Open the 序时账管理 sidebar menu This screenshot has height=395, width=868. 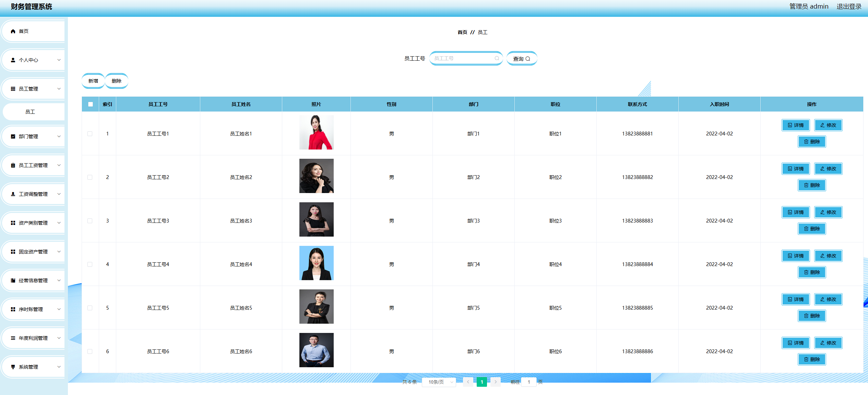[x=31, y=309]
